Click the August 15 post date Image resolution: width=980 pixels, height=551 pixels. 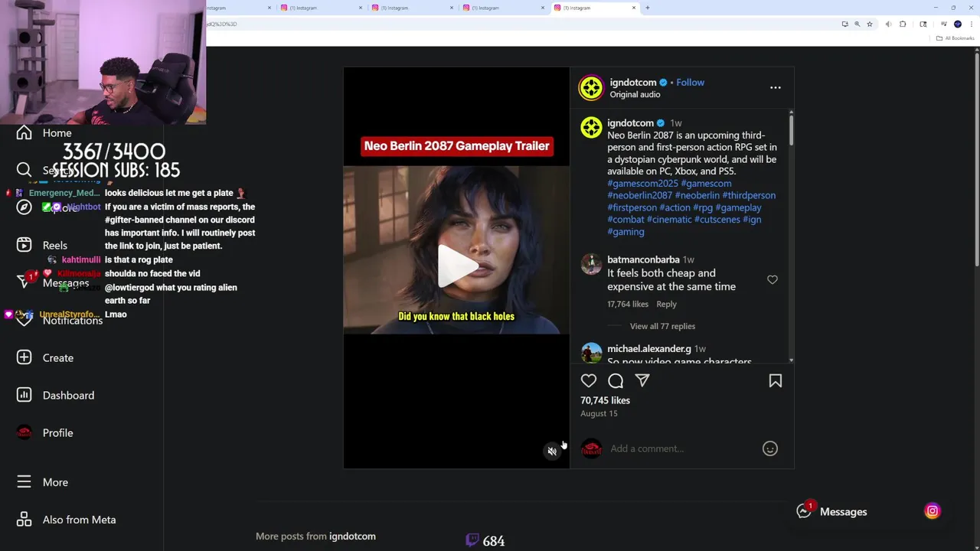(599, 413)
